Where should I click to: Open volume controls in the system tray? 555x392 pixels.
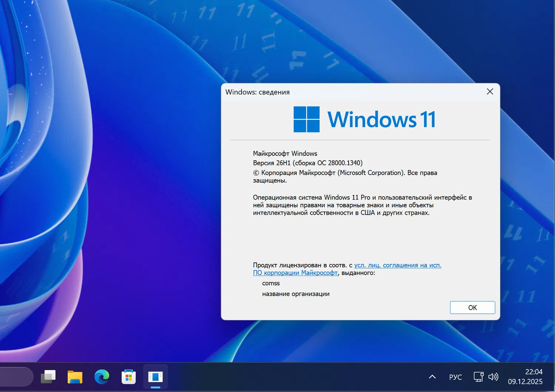pyautogui.click(x=493, y=376)
